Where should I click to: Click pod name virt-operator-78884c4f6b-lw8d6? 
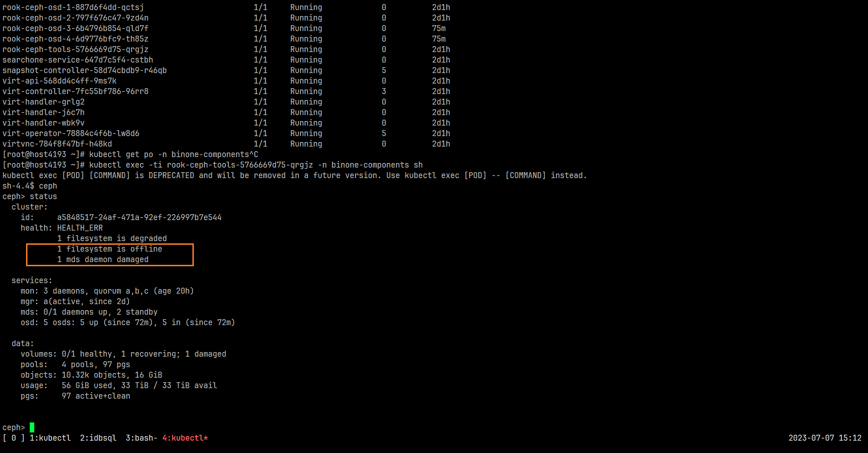point(71,133)
